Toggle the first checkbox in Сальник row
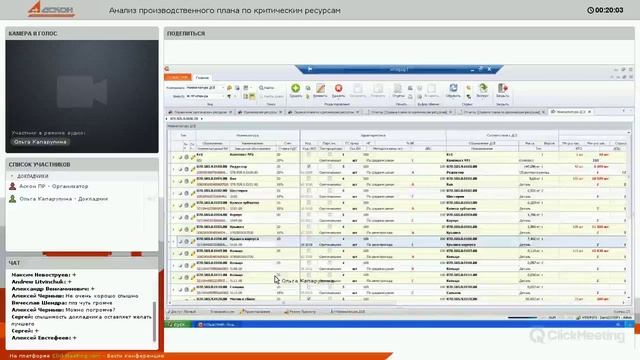640x360 pixels. 309,287
